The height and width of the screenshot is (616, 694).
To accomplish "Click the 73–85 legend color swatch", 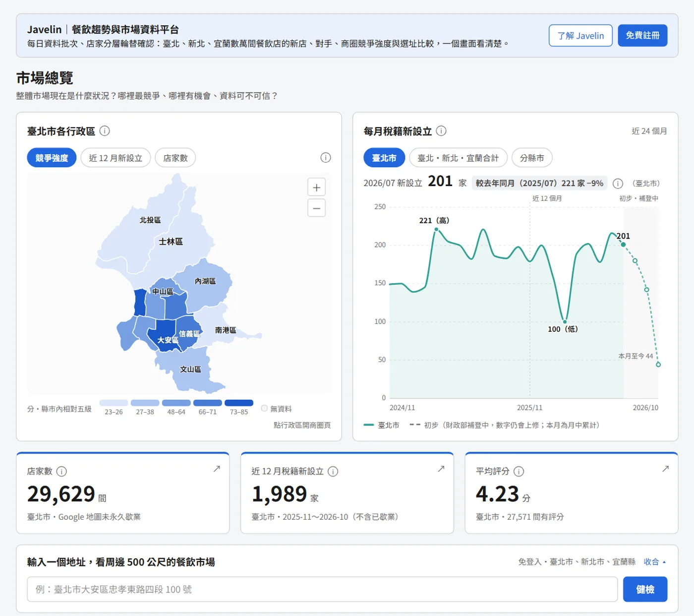I will pos(239,403).
